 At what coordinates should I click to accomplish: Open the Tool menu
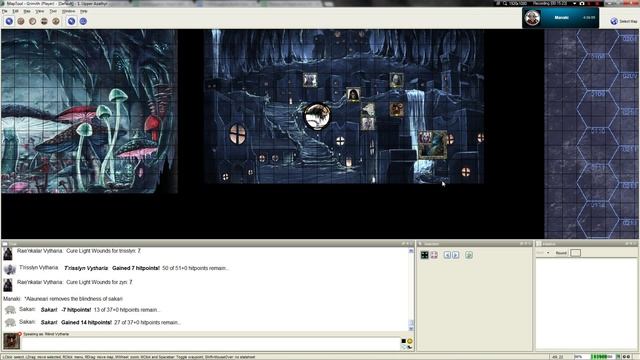[x=53, y=11]
